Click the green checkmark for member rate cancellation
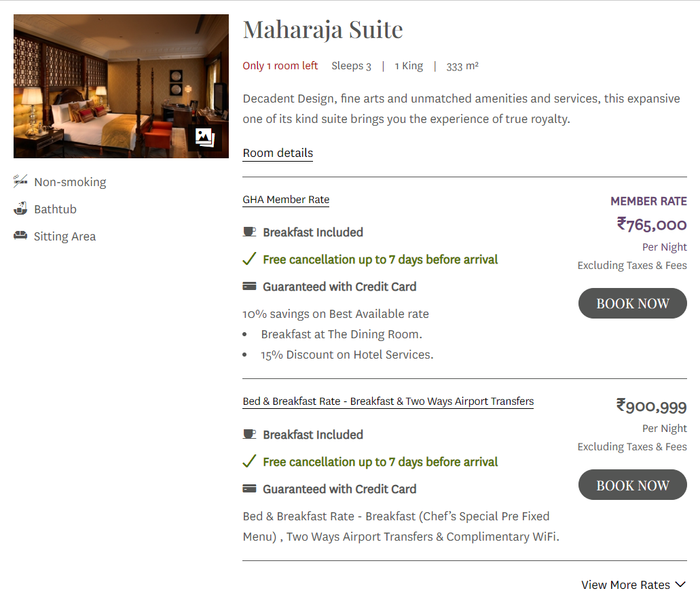 tap(249, 259)
